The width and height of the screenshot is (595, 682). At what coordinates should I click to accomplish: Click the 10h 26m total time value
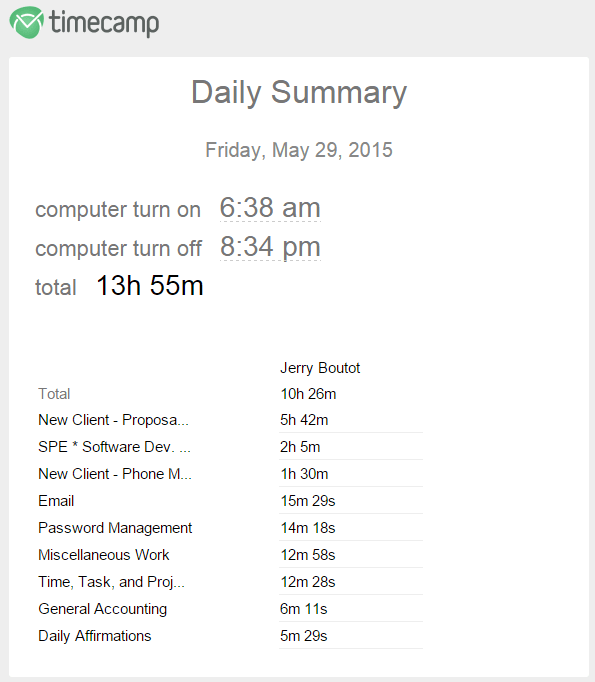[x=308, y=394]
